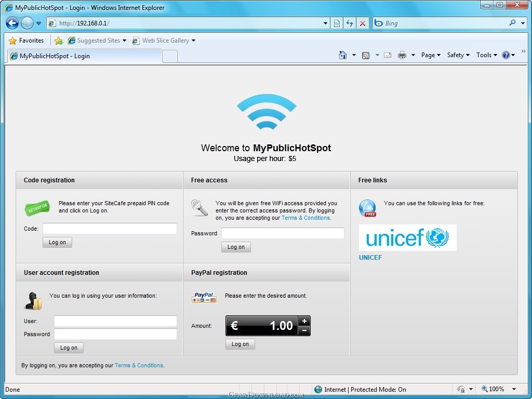The height and width of the screenshot is (399, 532).
Task: Click the User account Password field
Action: (x=115, y=334)
